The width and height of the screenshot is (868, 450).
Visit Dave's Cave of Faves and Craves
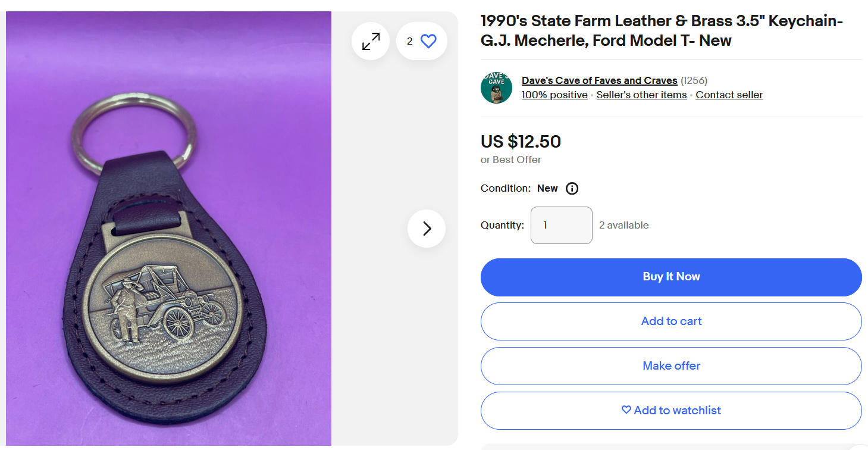[x=599, y=80]
